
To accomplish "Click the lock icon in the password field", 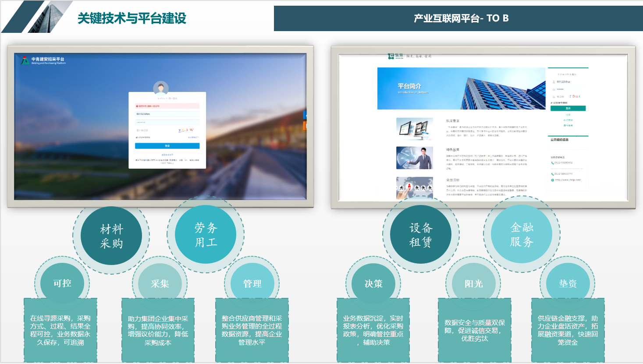I will point(553,89).
